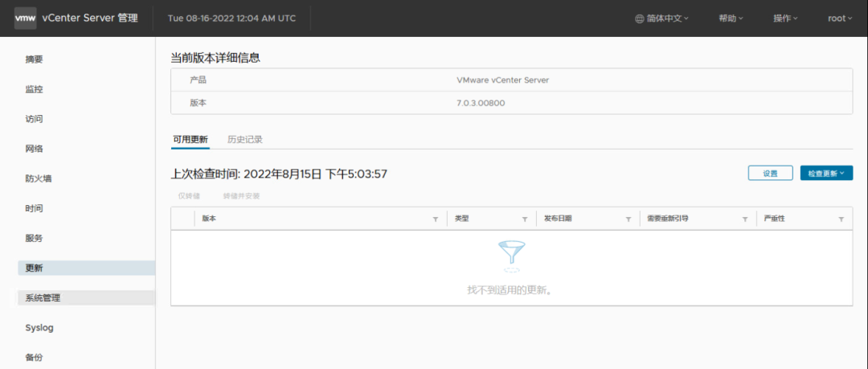This screenshot has width=868, height=369.
Task: Click the date and time text in header
Action: [x=231, y=18]
